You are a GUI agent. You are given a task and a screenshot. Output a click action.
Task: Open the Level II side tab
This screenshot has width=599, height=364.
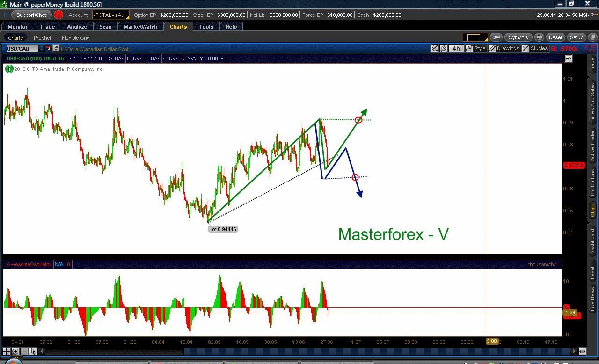tap(592, 270)
